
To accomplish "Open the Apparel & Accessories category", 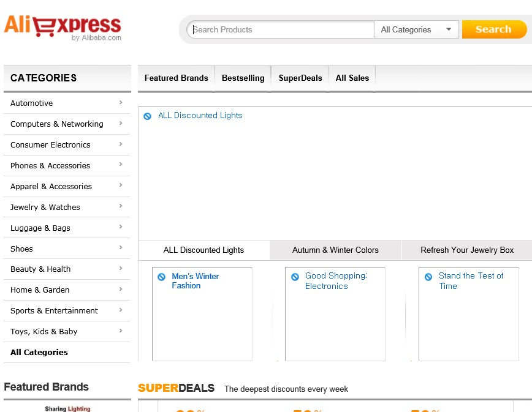I will (x=51, y=186).
